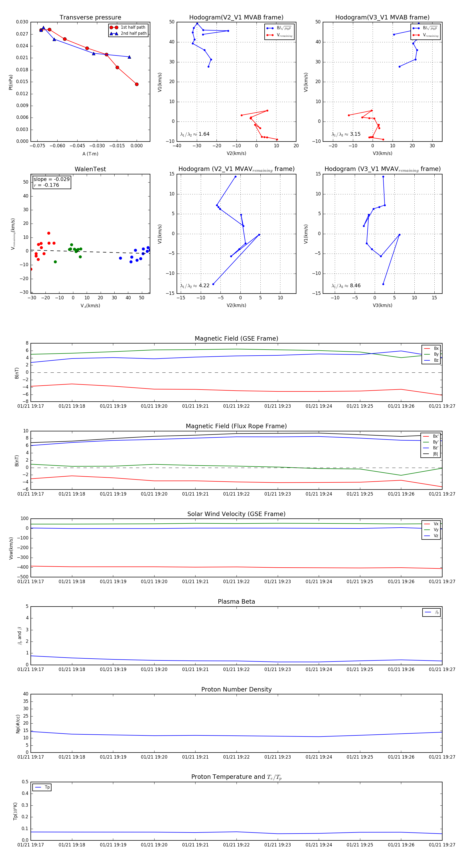The width and height of the screenshot is (473, 868).
Task: Click the 'Pt(nPa)' y-axis label
Action: tap(11, 82)
